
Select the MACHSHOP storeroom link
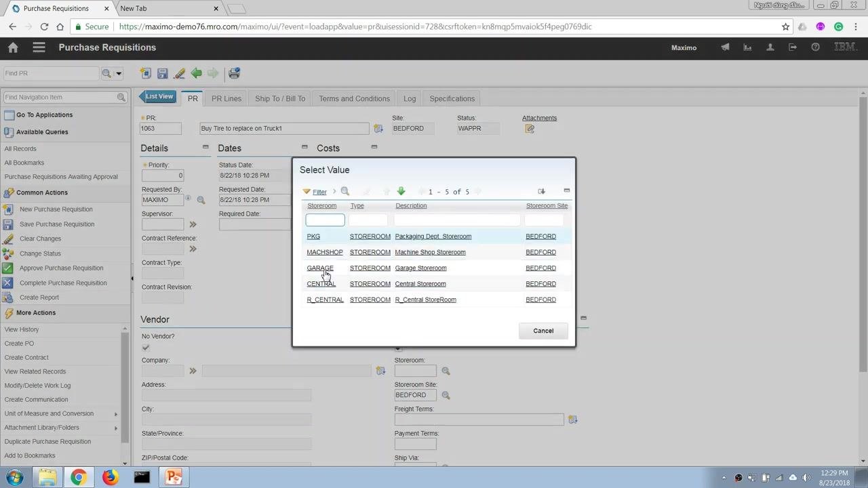(x=325, y=252)
